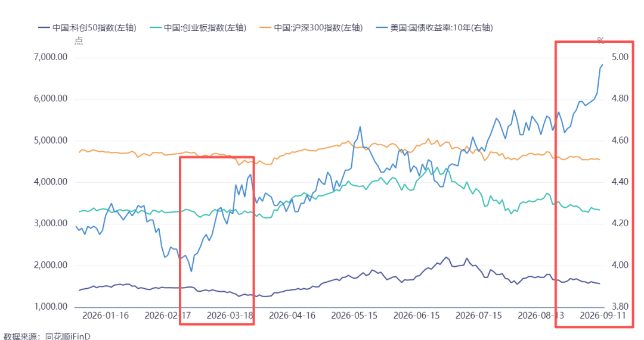Toggle the 美国:国债收益率:10年 legend entry
The height and width of the screenshot is (340, 644).
tap(435, 28)
